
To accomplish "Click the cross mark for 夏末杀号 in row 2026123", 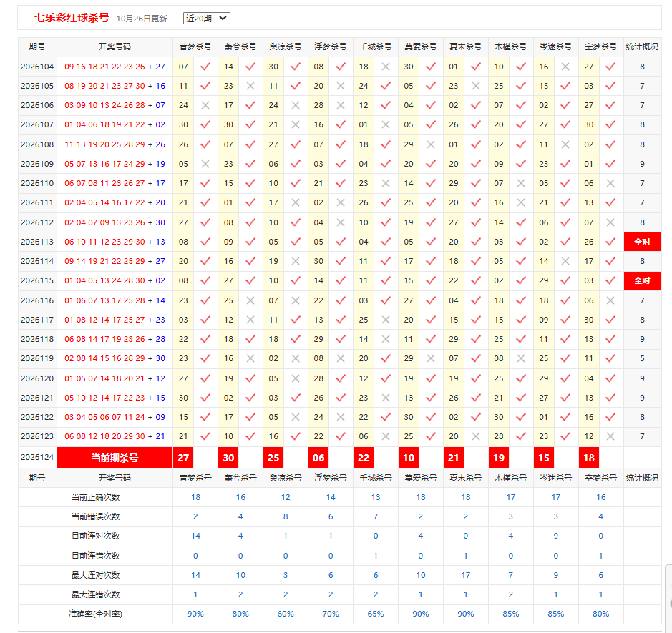I will point(476,436).
